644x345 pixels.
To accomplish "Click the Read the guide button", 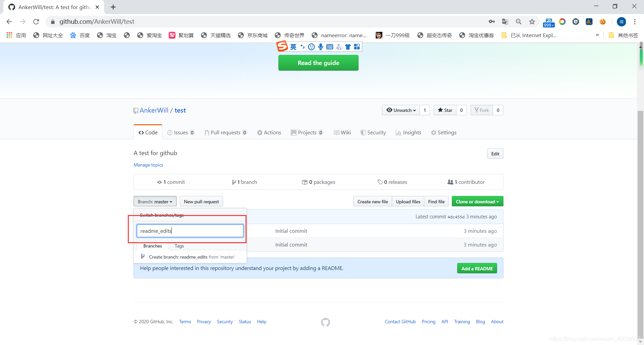I will [x=318, y=63].
